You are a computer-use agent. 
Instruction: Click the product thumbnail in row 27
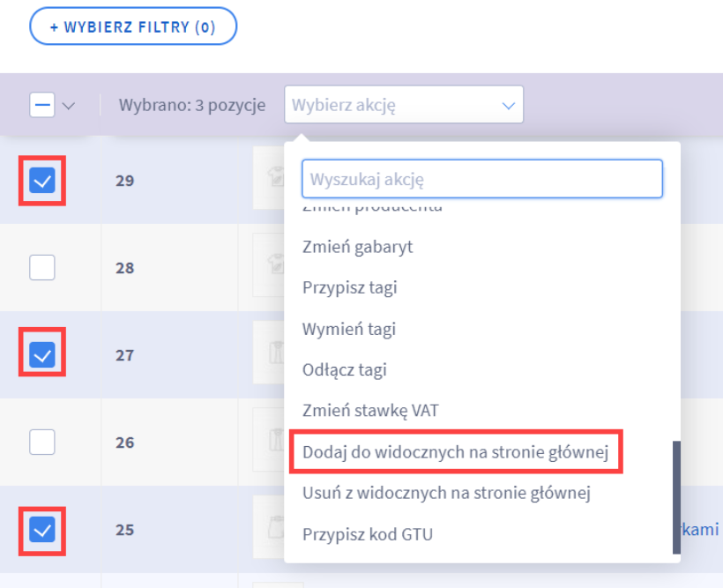[x=269, y=353]
